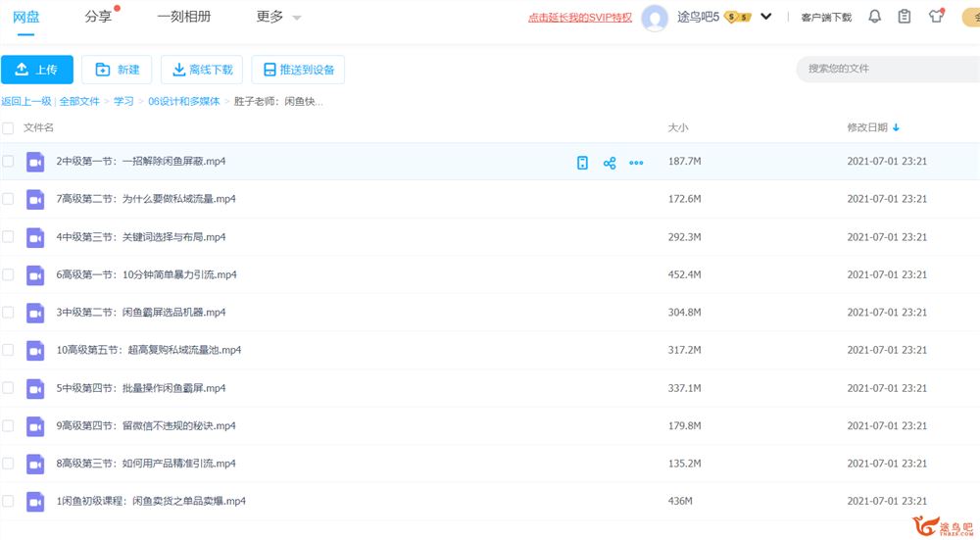The width and height of the screenshot is (980, 540).
Task: Navigate to 全部文件 breadcrumb
Action: pyautogui.click(x=79, y=101)
